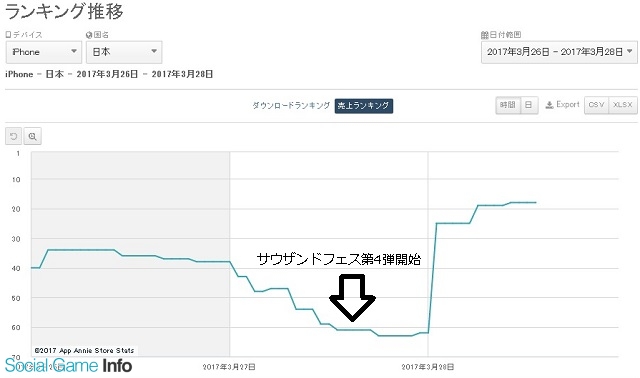640x378 pixels.
Task: Click the calendar icon beside 日付範囲
Action: pos(484,35)
